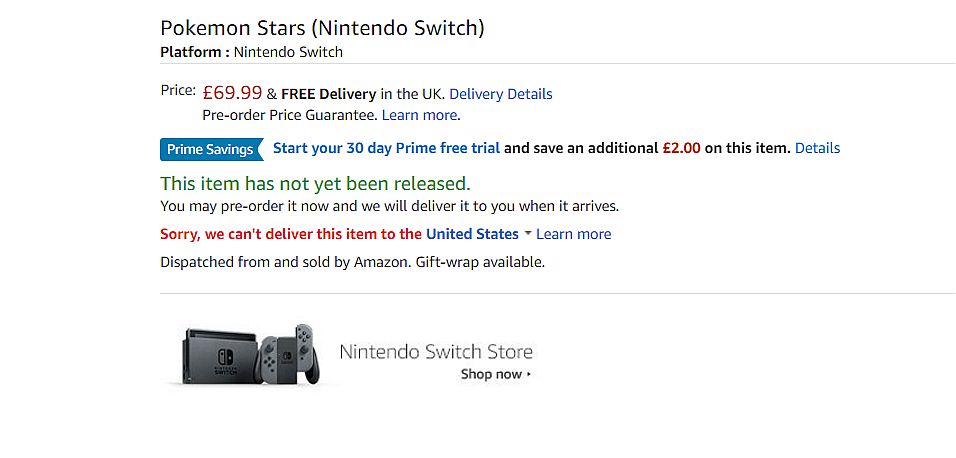This screenshot has height=458, width=956.
Task: Open the Delivery Details link
Action: point(500,94)
